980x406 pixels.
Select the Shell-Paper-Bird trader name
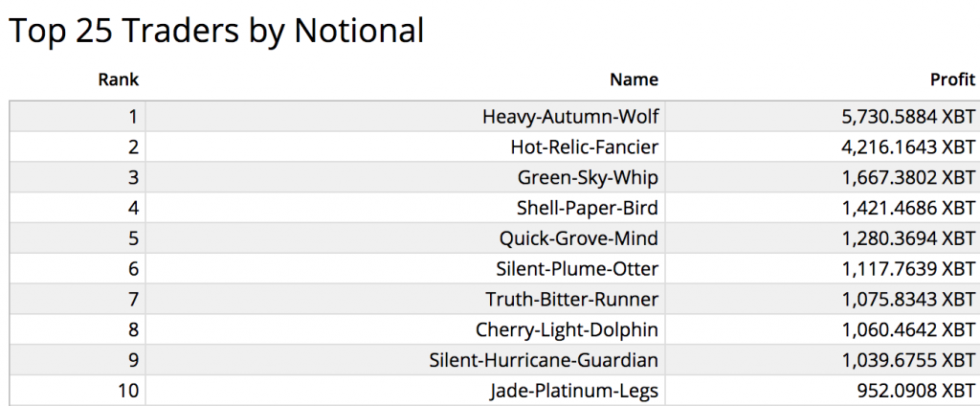[x=588, y=208]
